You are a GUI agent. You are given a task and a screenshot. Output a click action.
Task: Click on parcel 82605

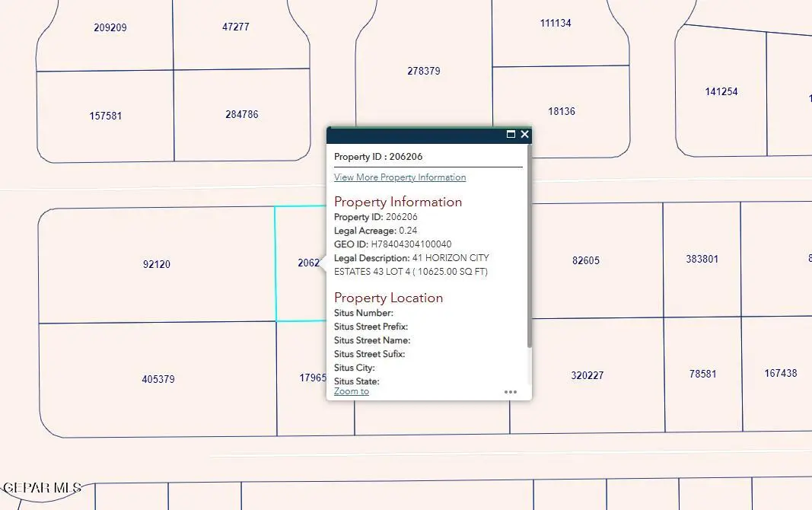pos(585,260)
